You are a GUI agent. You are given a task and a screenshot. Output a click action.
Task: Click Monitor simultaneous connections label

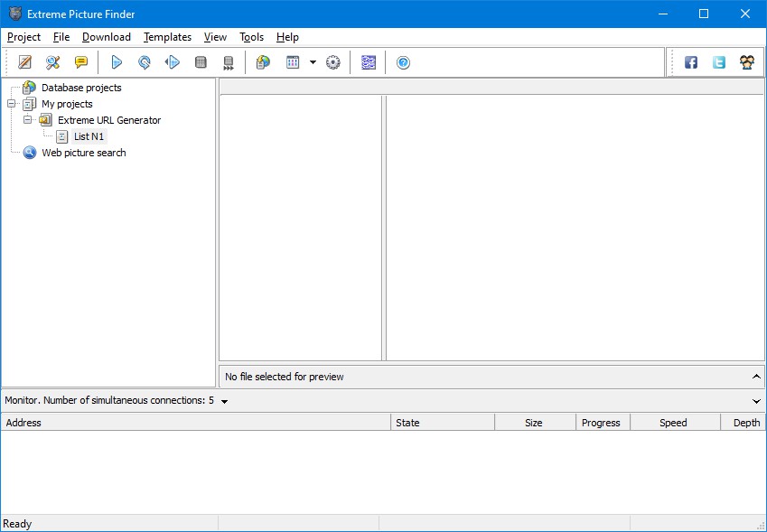click(x=109, y=400)
